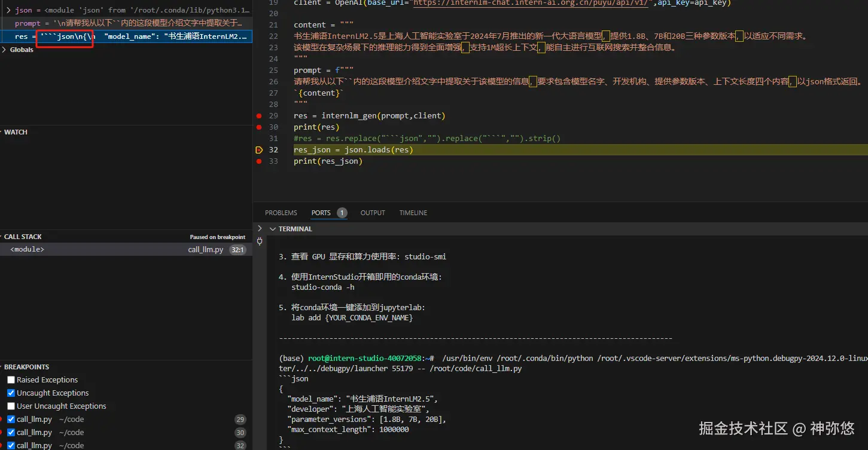This screenshot has height=450, width=868.
Task: Click call_llm.py file name in Call Stack
Action: pos(206,250)
